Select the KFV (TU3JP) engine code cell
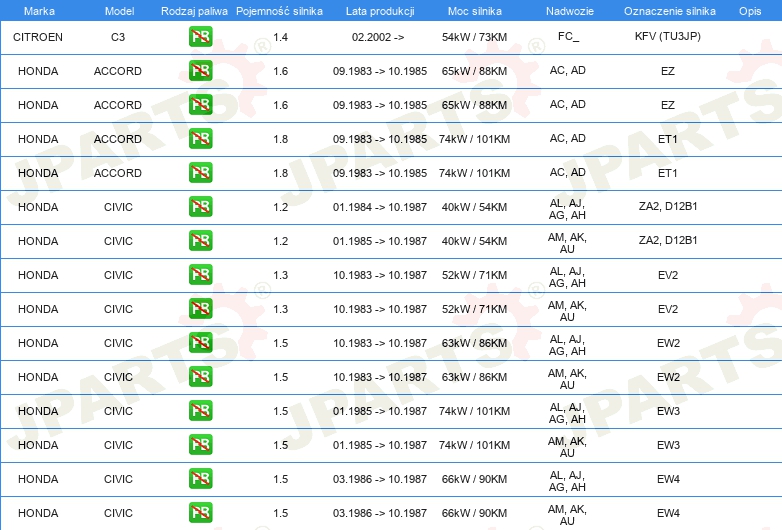 click(x=668, y=36)
